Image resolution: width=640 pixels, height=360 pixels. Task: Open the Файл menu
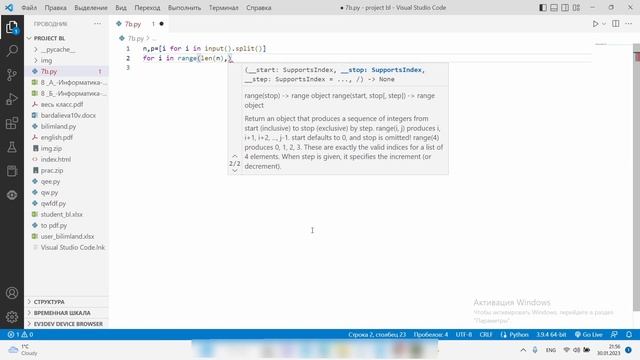pyautogui.click(x=29, y=8)
